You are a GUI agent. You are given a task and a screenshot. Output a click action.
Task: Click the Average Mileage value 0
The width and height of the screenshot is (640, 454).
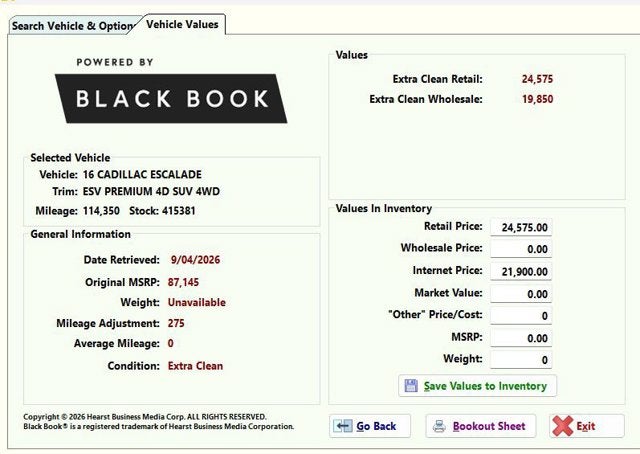[x=171, y=343]
